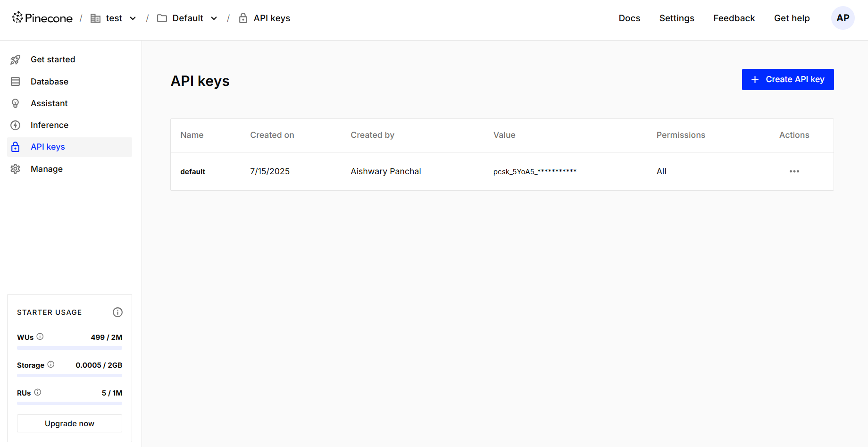868x447 pixels.
Task: Click the default key name
Action: tap(192, 171)
